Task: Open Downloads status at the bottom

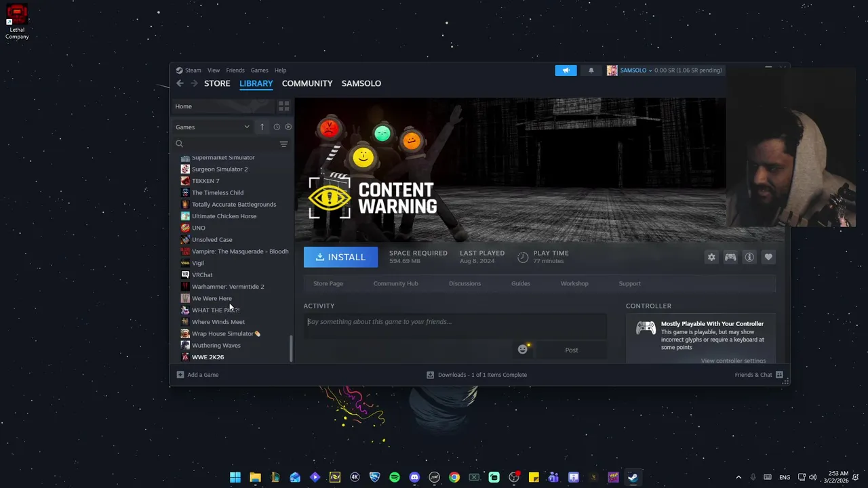Action: [477, 375]
